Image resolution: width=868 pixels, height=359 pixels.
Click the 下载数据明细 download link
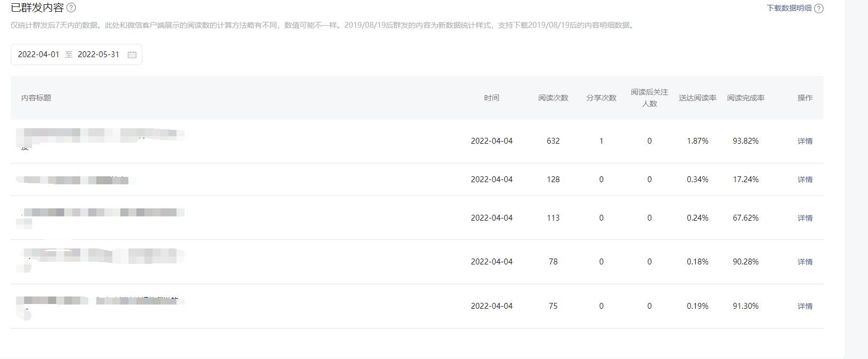[x=789, y=8]
